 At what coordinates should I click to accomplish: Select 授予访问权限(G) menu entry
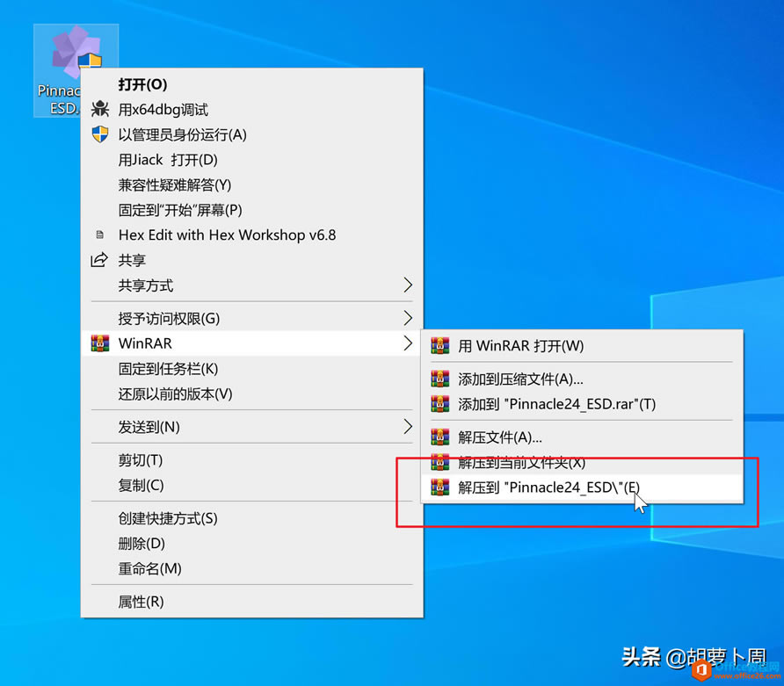pyautogui.click(x=252, y=318)
